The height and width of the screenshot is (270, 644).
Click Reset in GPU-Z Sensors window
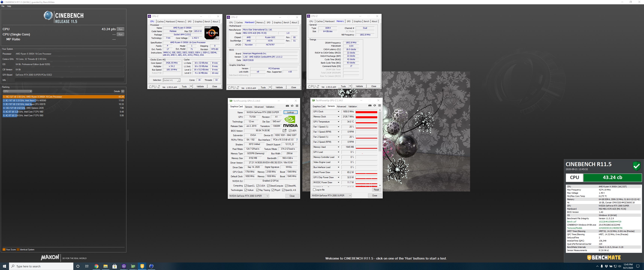click(376, 190)
